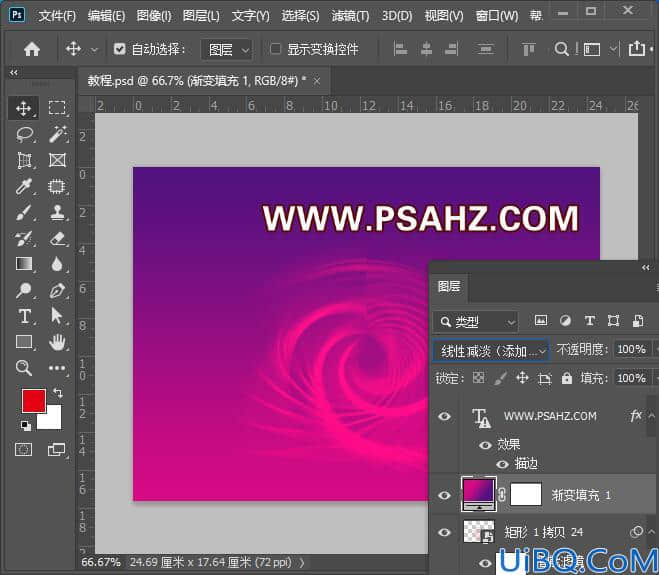
Task: Open the blend mode 线性减淡 dropdown
Action: [x=491, y=350]
